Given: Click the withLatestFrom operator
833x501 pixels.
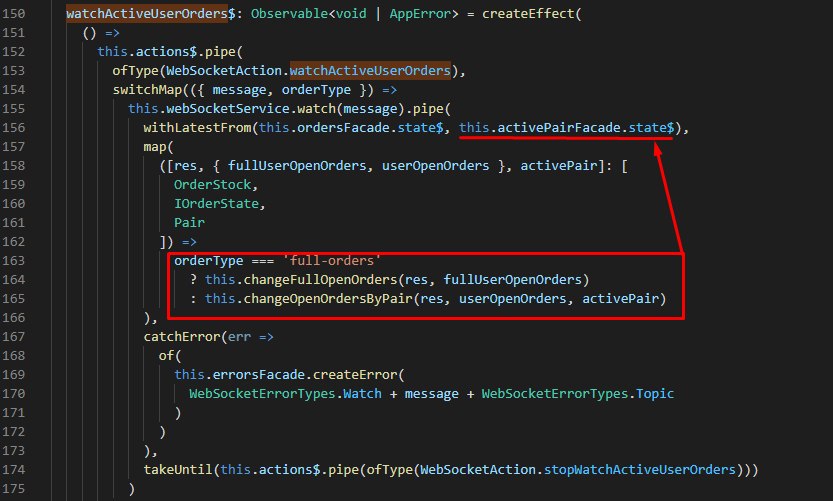Looking at the screenshot, I should [197, 128].
